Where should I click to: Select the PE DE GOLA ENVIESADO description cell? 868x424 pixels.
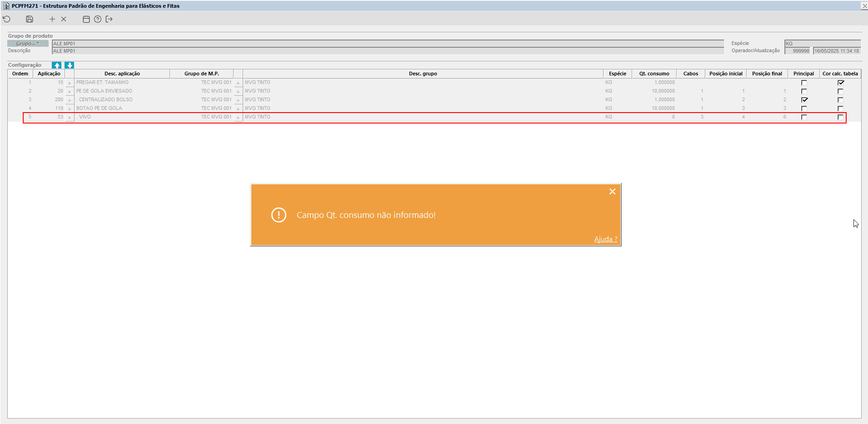[x=122, y=91]
